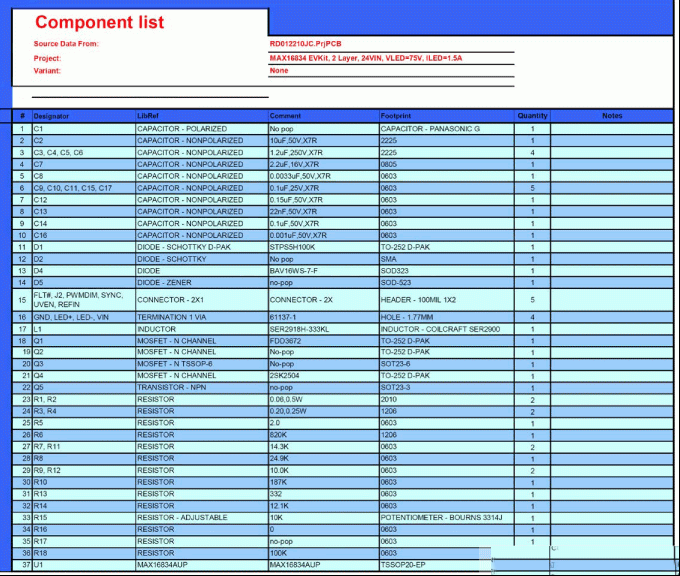Viewport: 680px width, 576px height.
Task: Select designator cell 'C3, C4, C5, C6'
Action: point(84,153)
